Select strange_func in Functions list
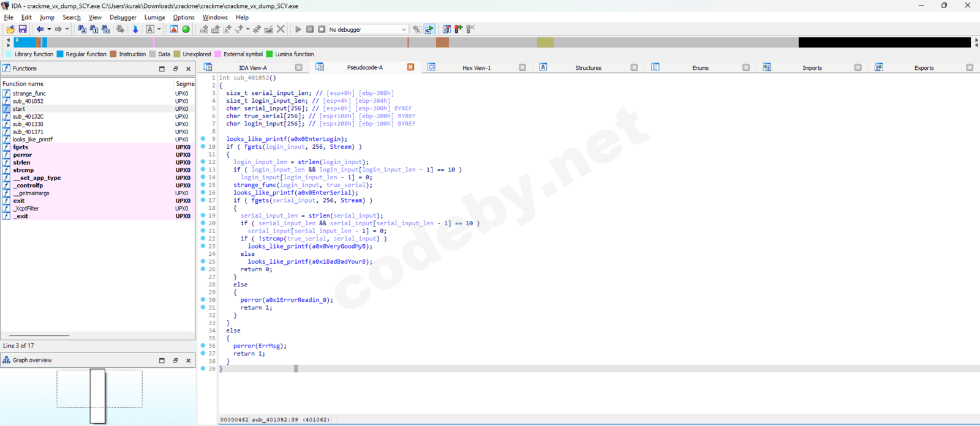 click(x=98, y=94)
